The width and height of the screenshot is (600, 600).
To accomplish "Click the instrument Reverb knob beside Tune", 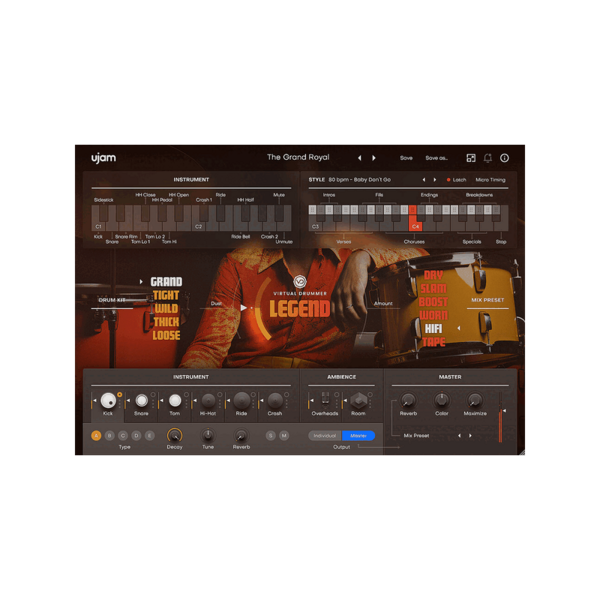I will (x=241, y=435).
